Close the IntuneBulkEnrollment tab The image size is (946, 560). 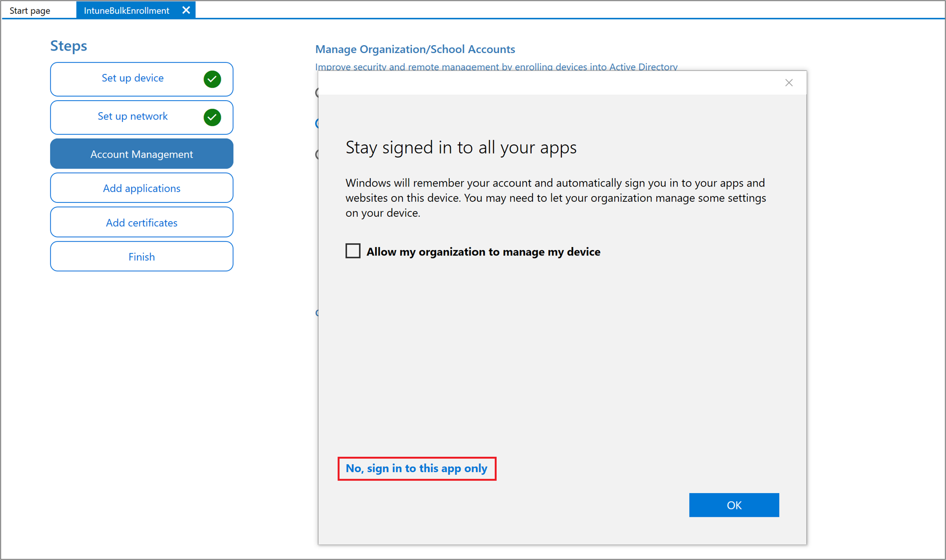tap(186, 9)
